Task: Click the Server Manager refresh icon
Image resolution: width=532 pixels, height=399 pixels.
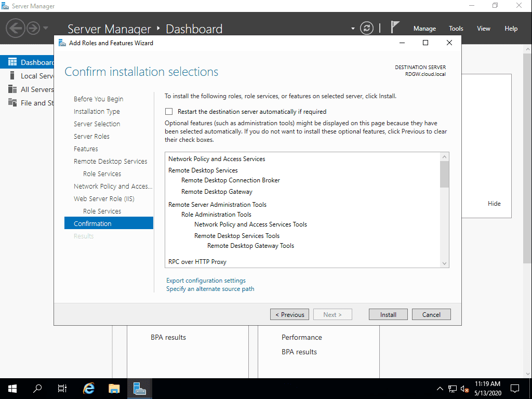Action: [x=367, y=28]
